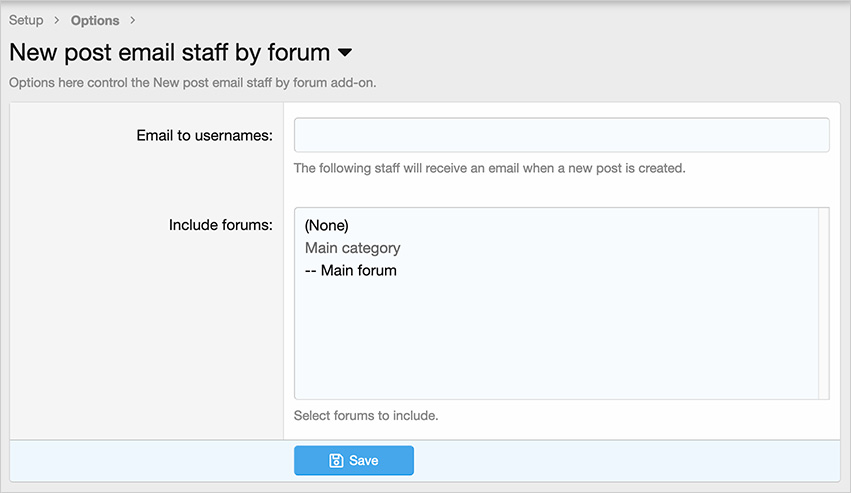Click the "Email to usernames:" label
The height and width of the screenshot is (493, 851).
[204, 135]
